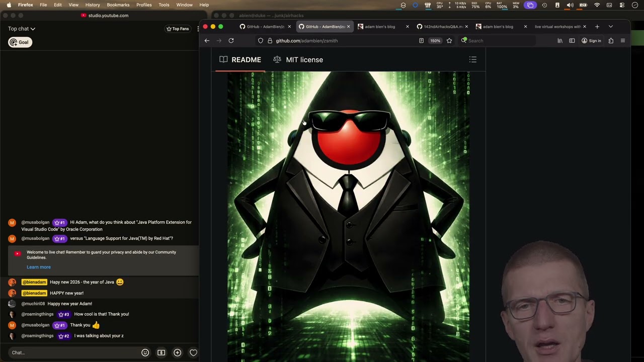Open the tracking protection shield icon
Viewport: 644px width, 362px height.
point(261,41)
